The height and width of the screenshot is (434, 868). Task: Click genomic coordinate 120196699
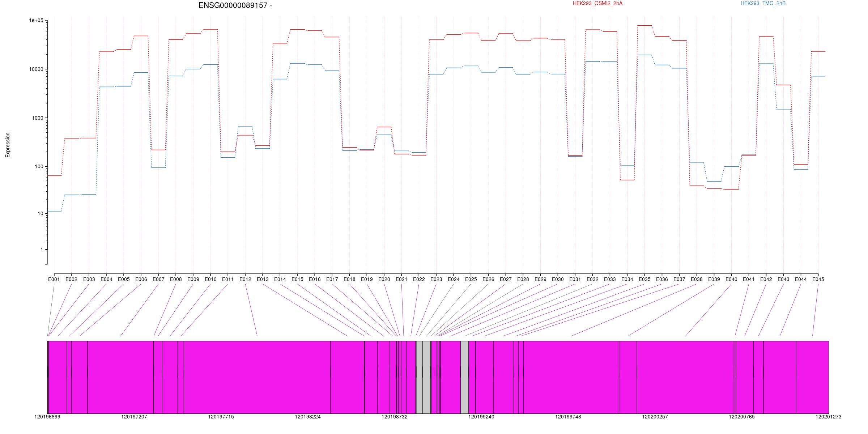(47, 417)
